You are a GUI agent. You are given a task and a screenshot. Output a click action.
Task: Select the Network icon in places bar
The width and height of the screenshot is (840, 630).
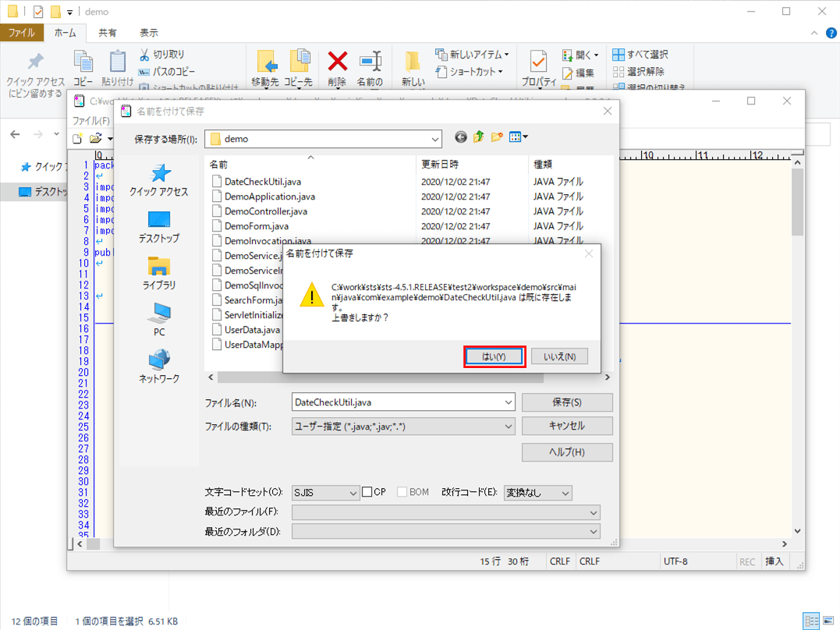(159, 360)
